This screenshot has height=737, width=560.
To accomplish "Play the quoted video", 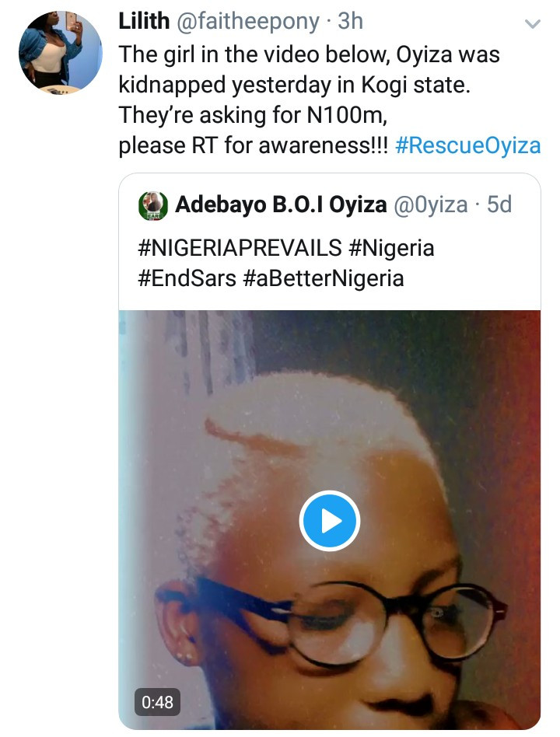I will coord(329,521).
